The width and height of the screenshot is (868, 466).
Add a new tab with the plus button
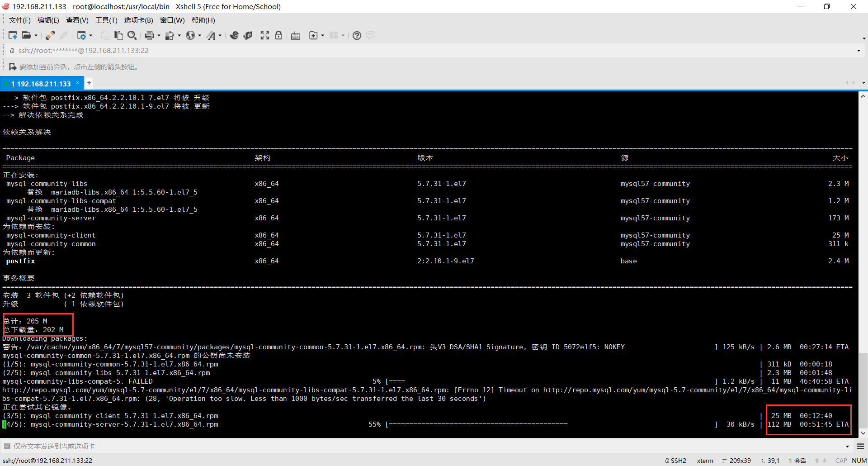coord(89,83)
